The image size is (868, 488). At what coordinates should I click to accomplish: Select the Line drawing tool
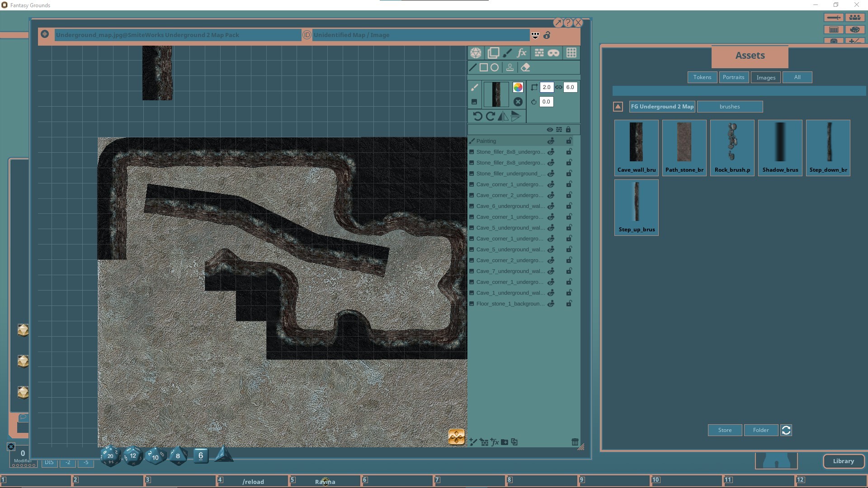coord(472,67)
